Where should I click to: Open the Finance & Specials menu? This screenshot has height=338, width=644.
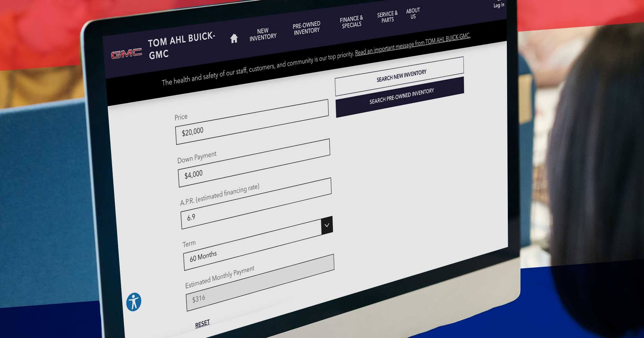(x=351, y=22)
